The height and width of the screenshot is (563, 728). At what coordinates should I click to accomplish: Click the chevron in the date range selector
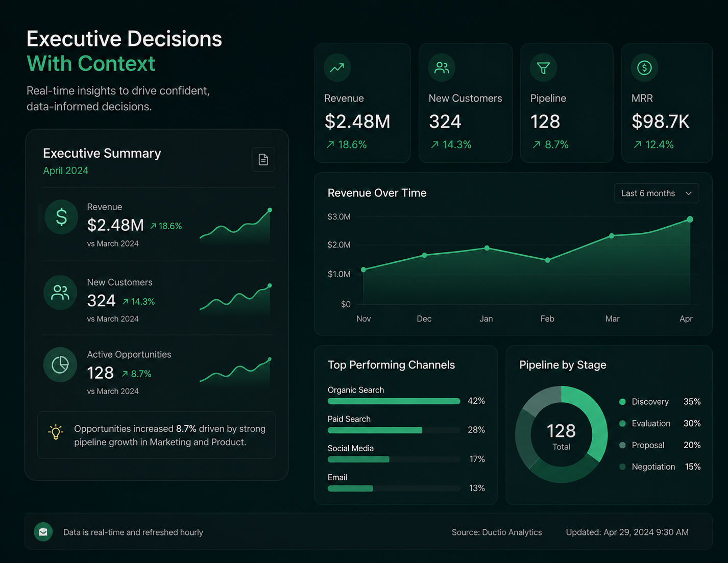tap(688, 193)
